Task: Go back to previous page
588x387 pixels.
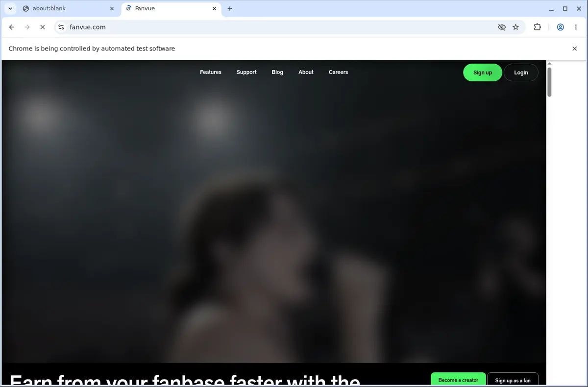Action: coord(12,27)
